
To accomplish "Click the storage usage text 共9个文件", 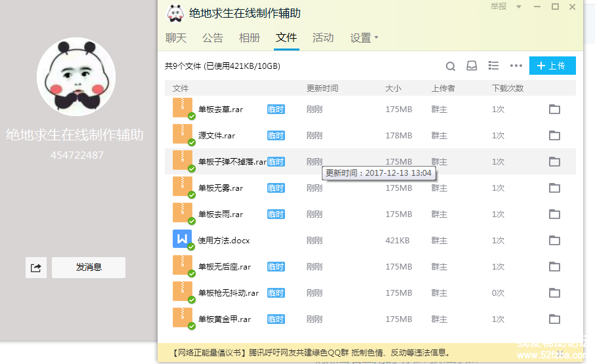I will (x=223, y=66).
